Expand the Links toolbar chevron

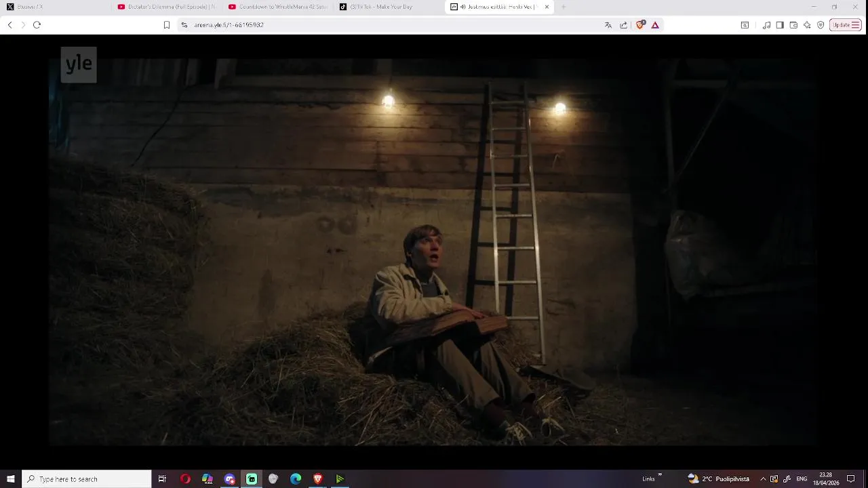click(660, 475)
